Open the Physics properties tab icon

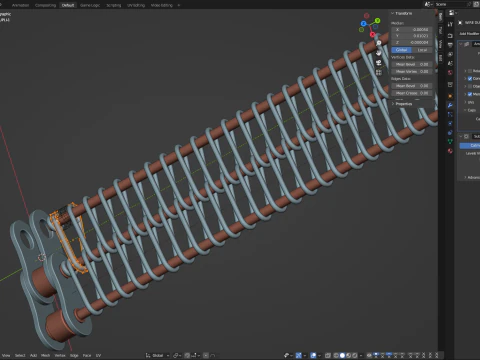tap(450, 123)
